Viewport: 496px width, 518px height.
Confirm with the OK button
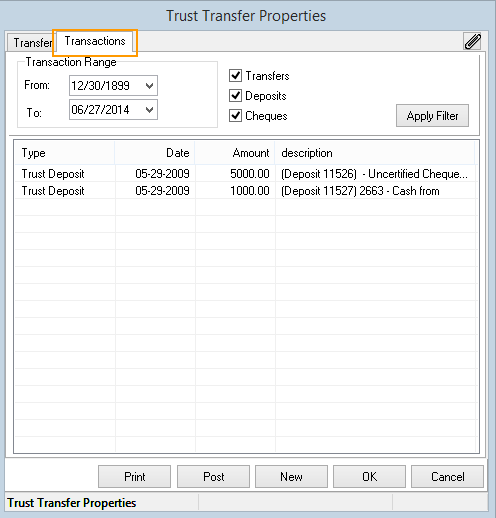coord(369,477)
